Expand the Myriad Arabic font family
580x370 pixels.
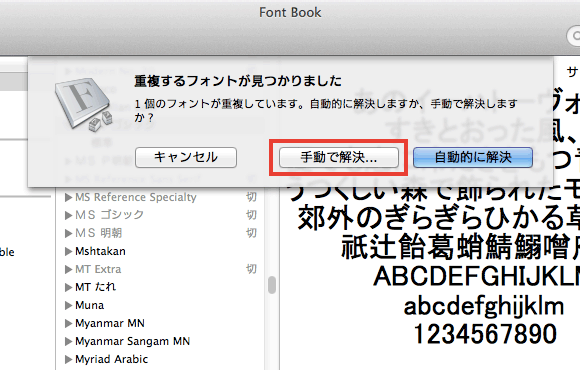pos(68,359)
